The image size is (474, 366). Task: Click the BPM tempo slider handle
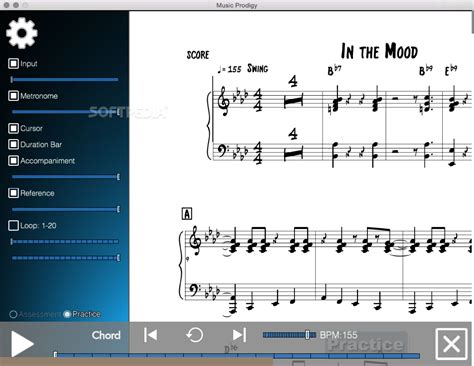point(307,335)
